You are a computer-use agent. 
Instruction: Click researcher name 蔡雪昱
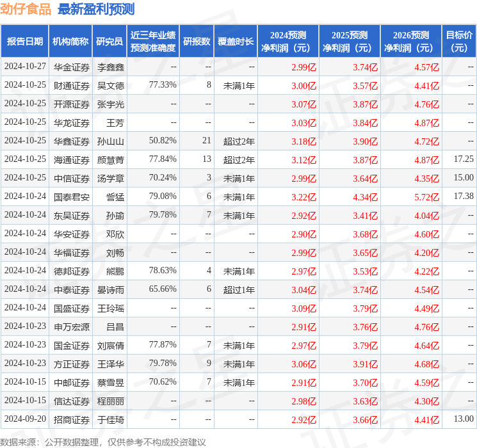pos(111,383)
